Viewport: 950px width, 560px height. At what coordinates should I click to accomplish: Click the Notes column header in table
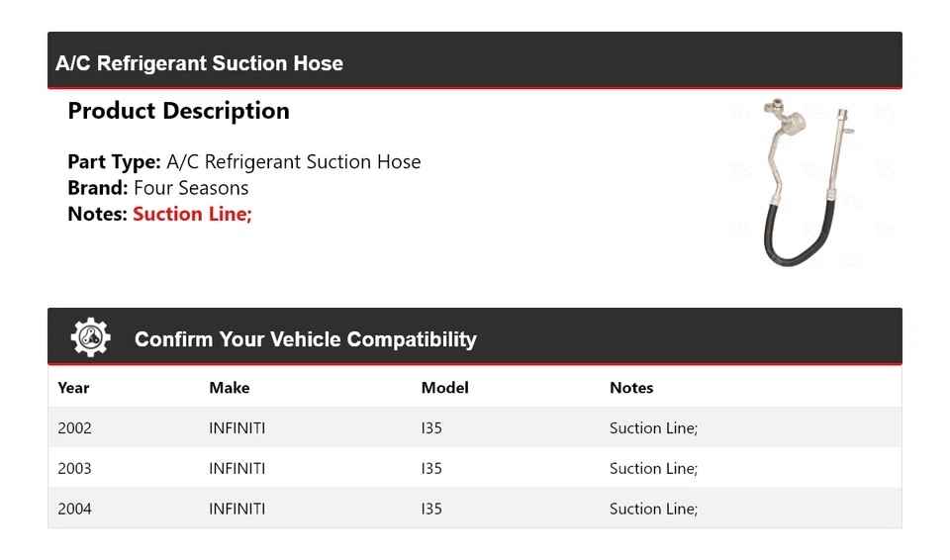point(631,388)
